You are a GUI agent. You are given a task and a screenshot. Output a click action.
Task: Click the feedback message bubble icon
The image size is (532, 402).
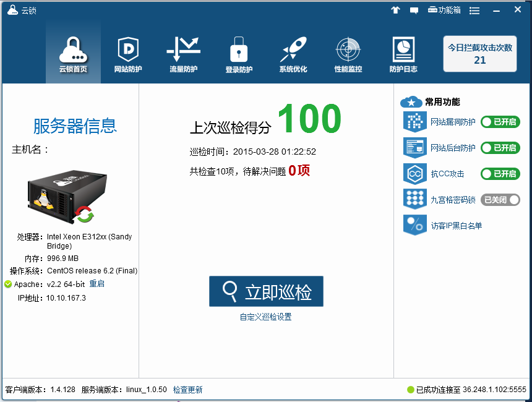click(x=414, y=10)
